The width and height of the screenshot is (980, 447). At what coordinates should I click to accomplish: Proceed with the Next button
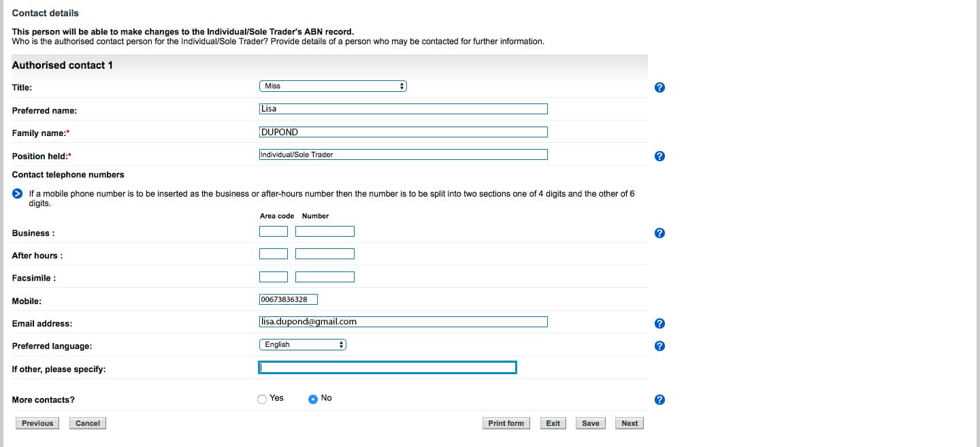pos(630,423)
